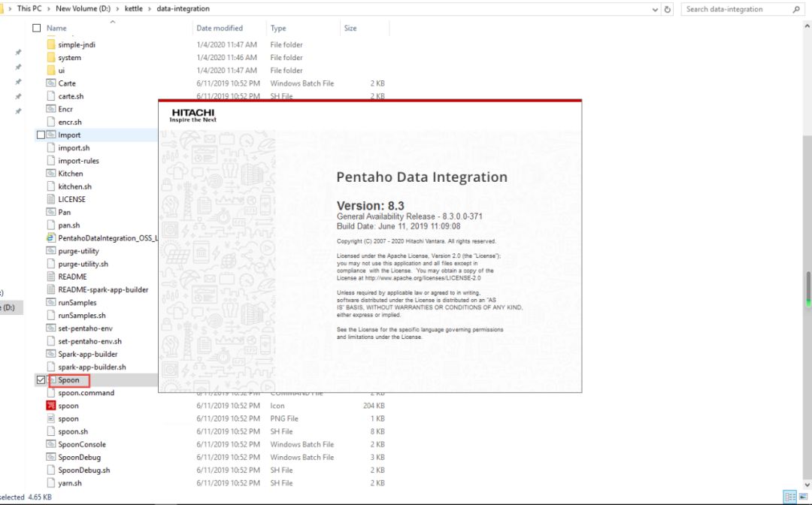This screenshot has width=812, height=505.
Task: Uncheck the checkbox beside Spoon
Action: (x=41, y=380)
